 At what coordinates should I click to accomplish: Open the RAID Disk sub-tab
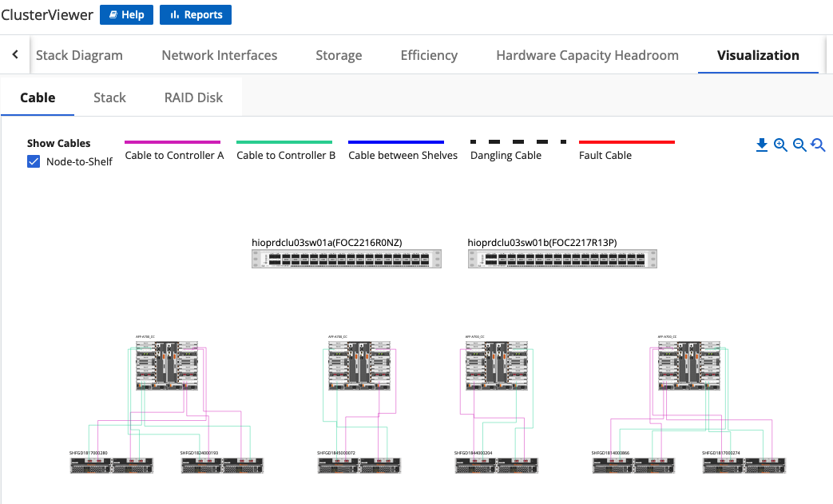(193, 97)
